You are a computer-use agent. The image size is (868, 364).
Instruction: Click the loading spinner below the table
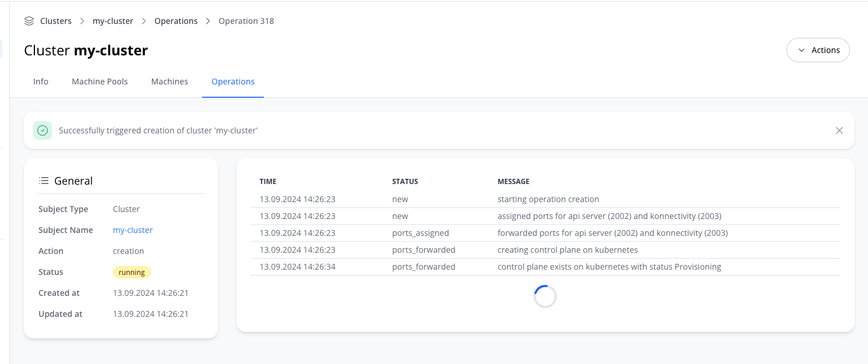click(x=545, y=296)
